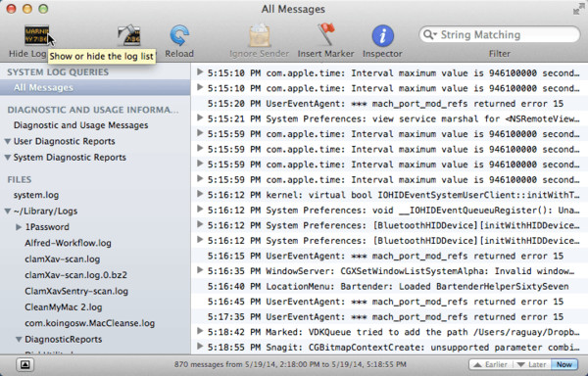The height and width of the screenshot is (376, 588).
Task: Click the 870 messages status text
Action: pyautogui.click(x=290, y=364)
